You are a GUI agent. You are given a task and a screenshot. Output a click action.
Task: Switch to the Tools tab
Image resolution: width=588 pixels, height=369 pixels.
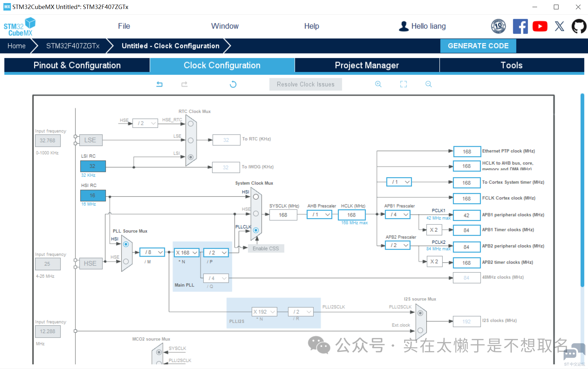[512, 65]
